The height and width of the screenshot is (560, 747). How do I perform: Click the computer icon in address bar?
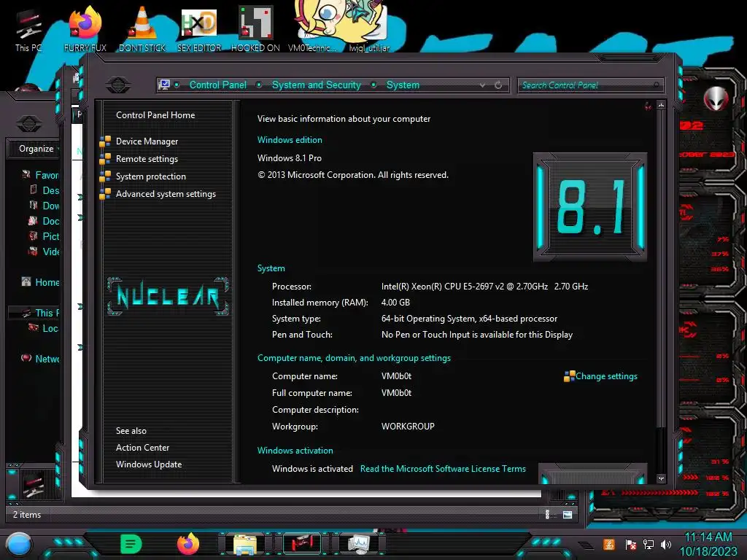(x=164, y=85)
